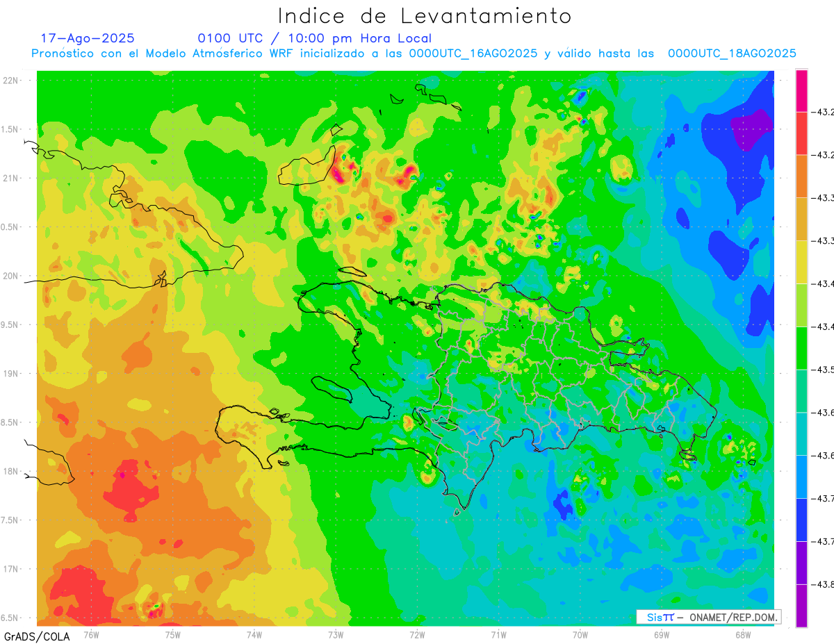Click the sky-blue swatch in the color scale
The image size is (834, 644).
tap(801, 477)
